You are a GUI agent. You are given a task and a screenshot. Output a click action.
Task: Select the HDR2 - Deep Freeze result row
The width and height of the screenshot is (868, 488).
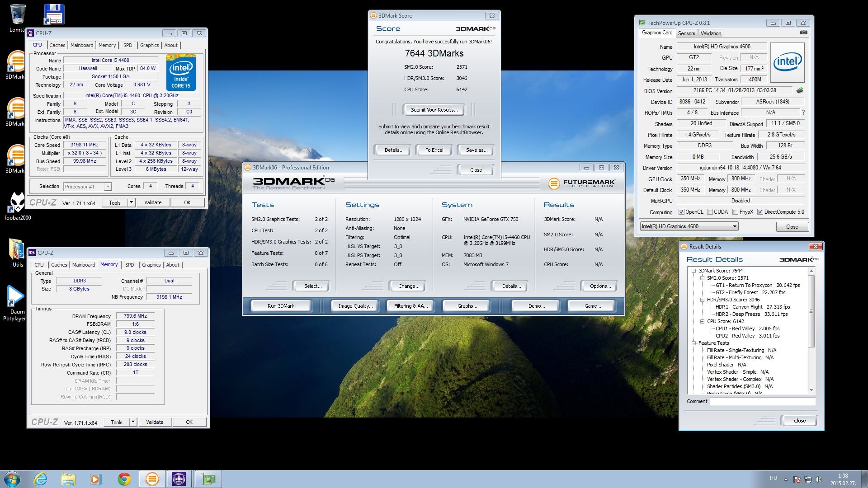click(x=751, y=314)
